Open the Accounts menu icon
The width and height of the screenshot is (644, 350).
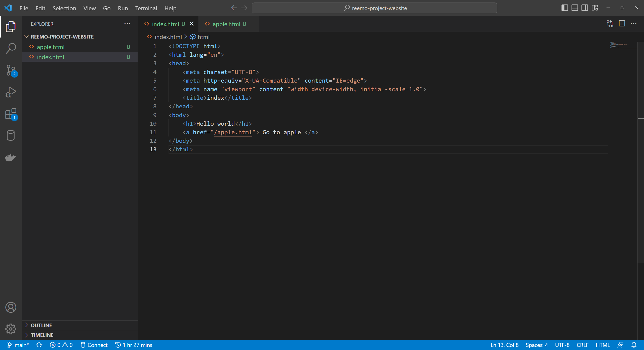point(11,307)
